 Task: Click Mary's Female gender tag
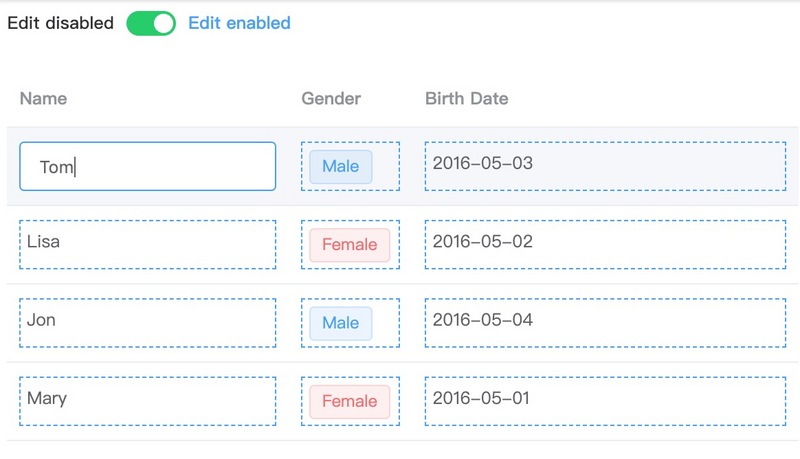[349, 402]
